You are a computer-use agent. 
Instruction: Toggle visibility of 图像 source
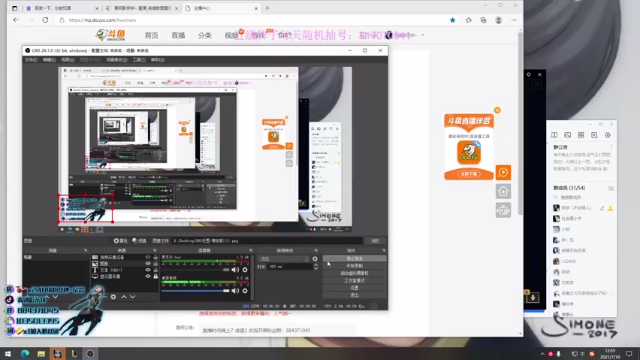point(148,264)
